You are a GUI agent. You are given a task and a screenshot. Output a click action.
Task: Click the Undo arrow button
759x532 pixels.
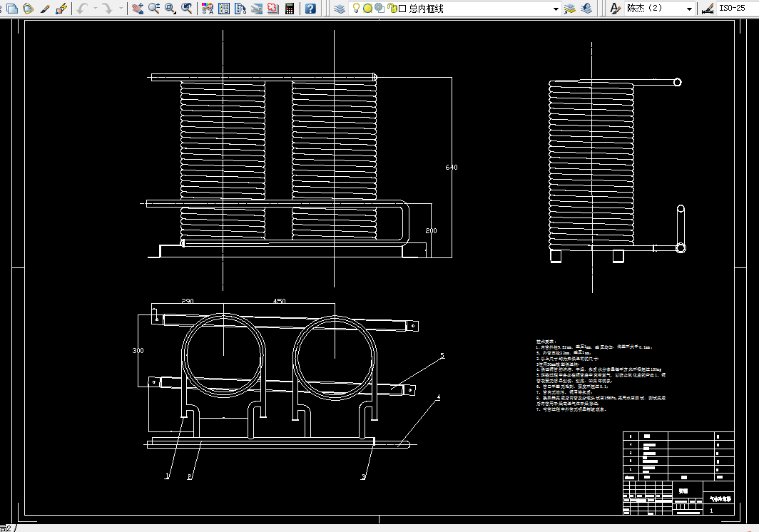pyautogui.click(x=83, y=9)
